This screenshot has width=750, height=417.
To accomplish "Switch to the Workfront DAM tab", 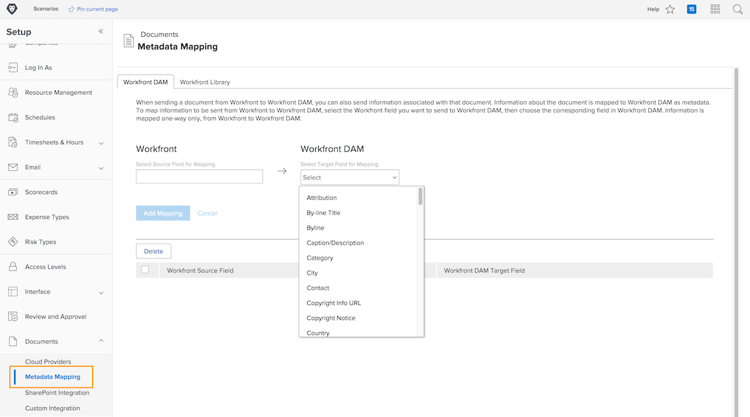I will pos(145,82).
